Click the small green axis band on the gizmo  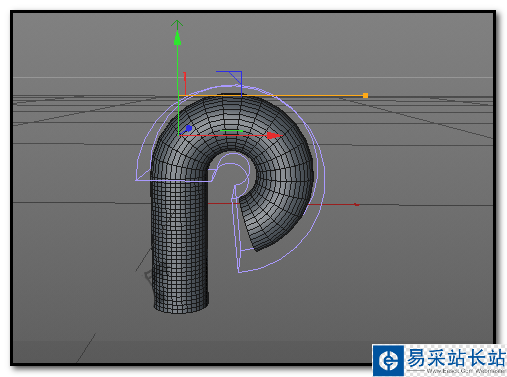pos(231,131)
